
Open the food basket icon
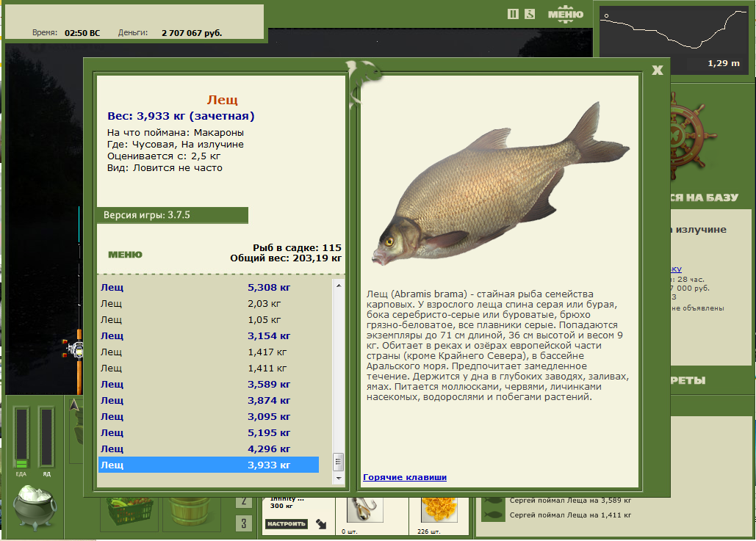(x=130, y=511)
